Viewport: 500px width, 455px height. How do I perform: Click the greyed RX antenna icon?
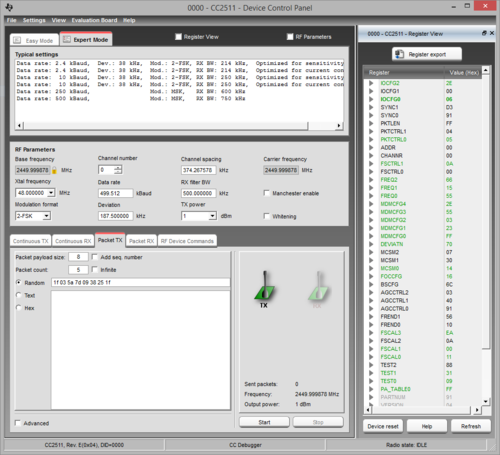[318, 285]
